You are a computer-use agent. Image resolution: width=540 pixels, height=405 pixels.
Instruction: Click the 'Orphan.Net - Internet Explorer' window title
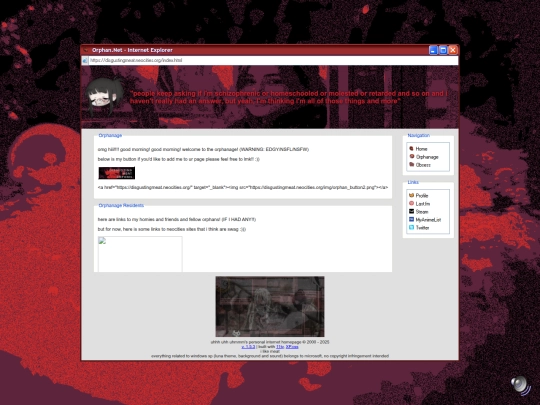pos(132,50)
